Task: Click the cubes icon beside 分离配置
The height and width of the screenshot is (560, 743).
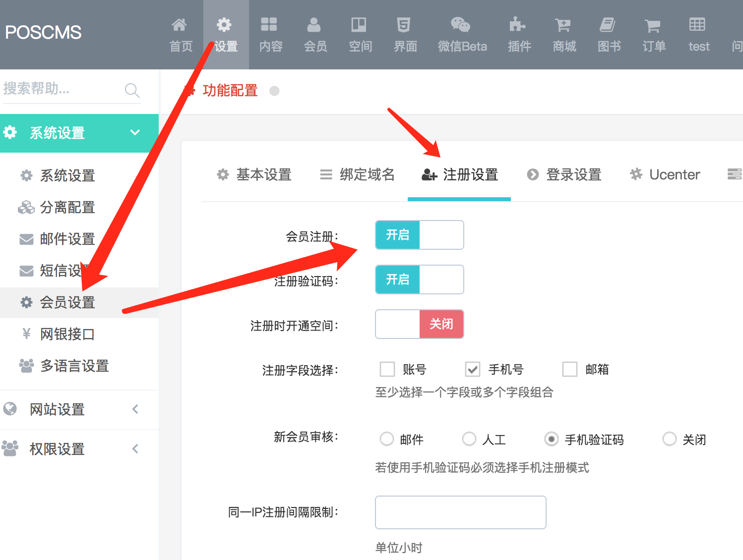Action: click(x=26, y=207)
